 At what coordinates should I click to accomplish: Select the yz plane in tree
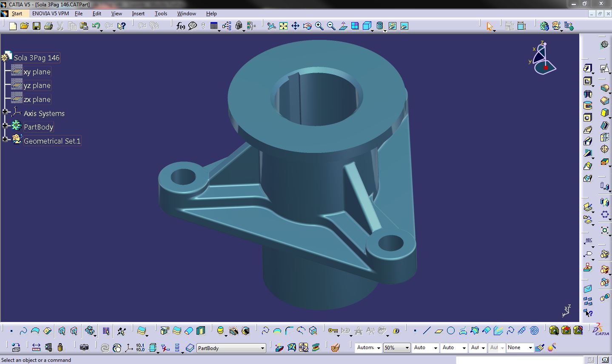pos(37,85)
